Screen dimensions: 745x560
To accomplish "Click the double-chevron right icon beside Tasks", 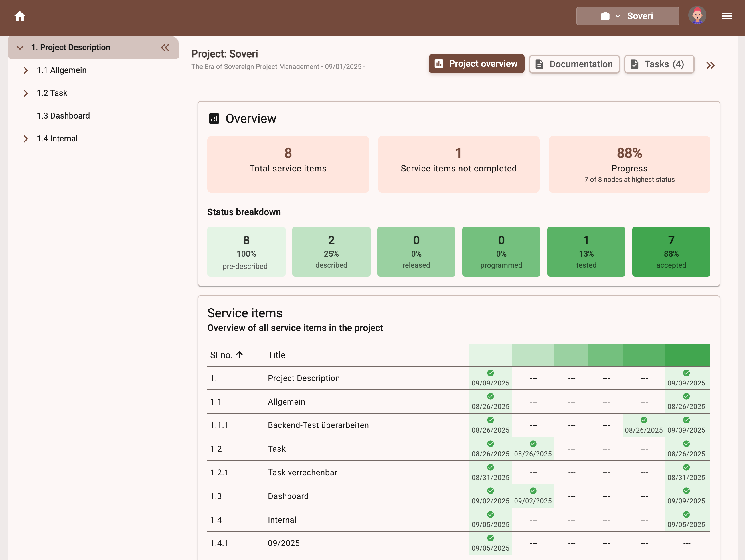I will tap(710, 65).
